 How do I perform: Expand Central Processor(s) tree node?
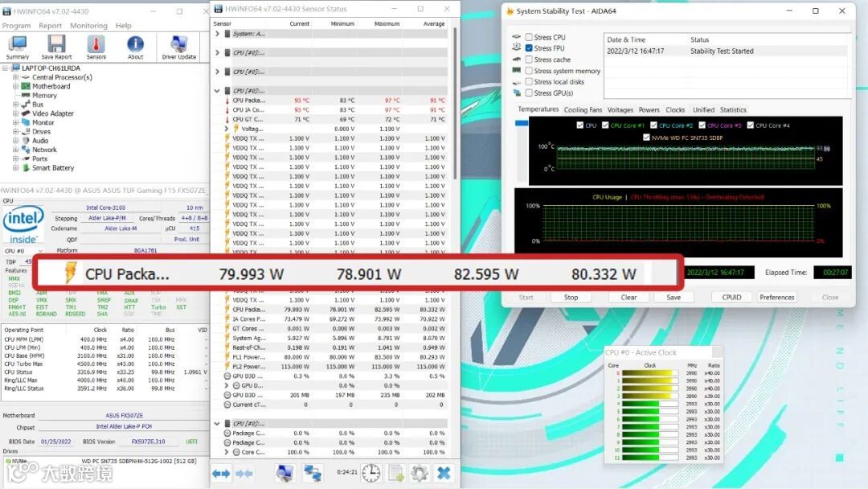pyautogui.click(x=15, y=77)
